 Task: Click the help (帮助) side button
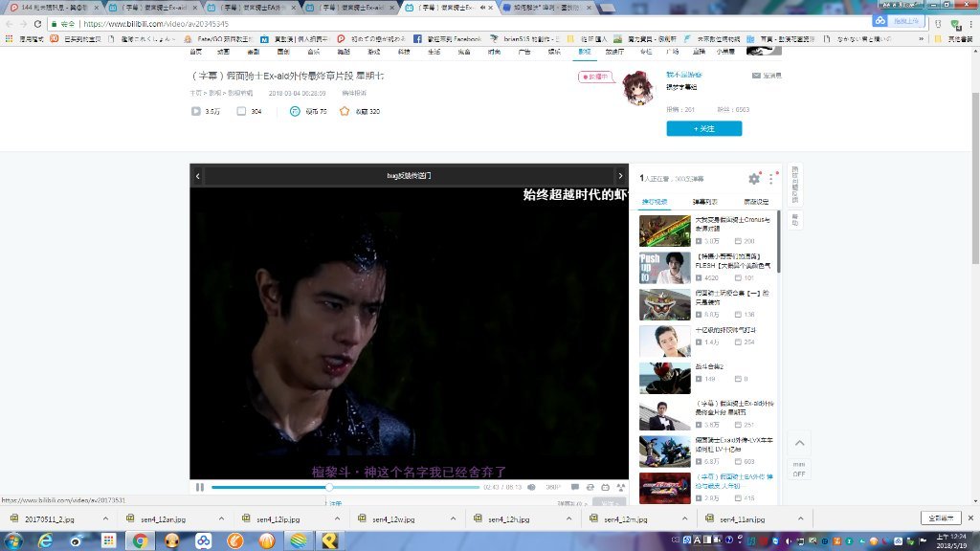[795, 220]
